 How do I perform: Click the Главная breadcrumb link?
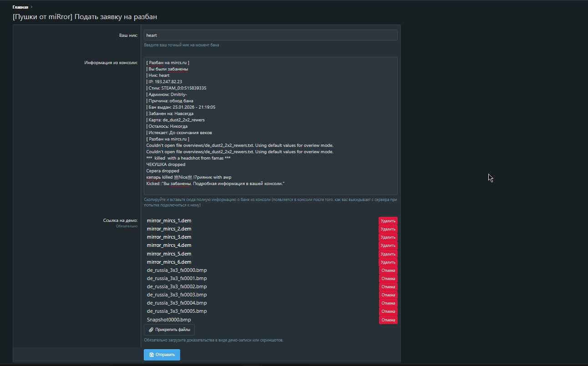coord(20,7)
